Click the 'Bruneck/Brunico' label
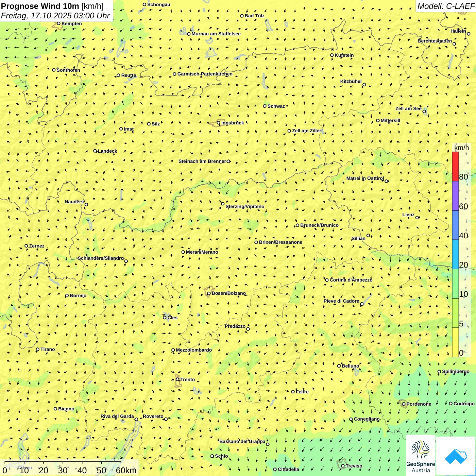Screen dimensions: 476x476 click(319, 225)
